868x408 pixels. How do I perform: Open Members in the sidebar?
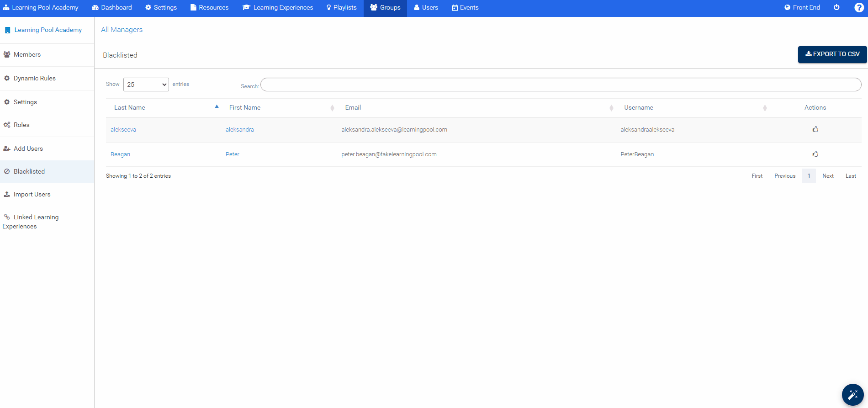[x=27, y=54]
